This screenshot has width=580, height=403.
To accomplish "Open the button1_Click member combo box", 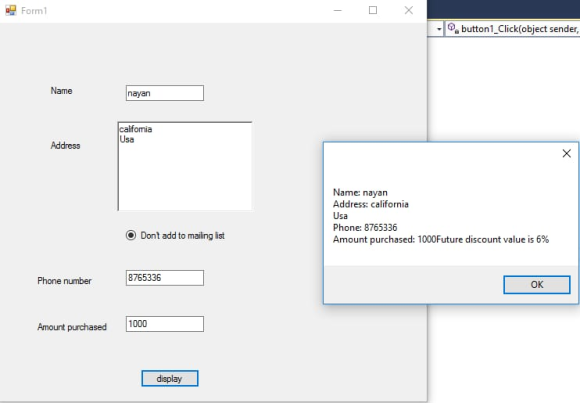I will tap(512, 29).
